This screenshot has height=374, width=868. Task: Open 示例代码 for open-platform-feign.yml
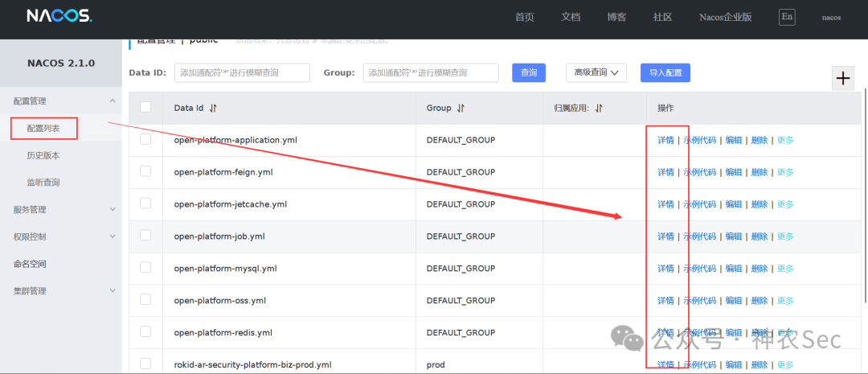(x=700, y=172)
